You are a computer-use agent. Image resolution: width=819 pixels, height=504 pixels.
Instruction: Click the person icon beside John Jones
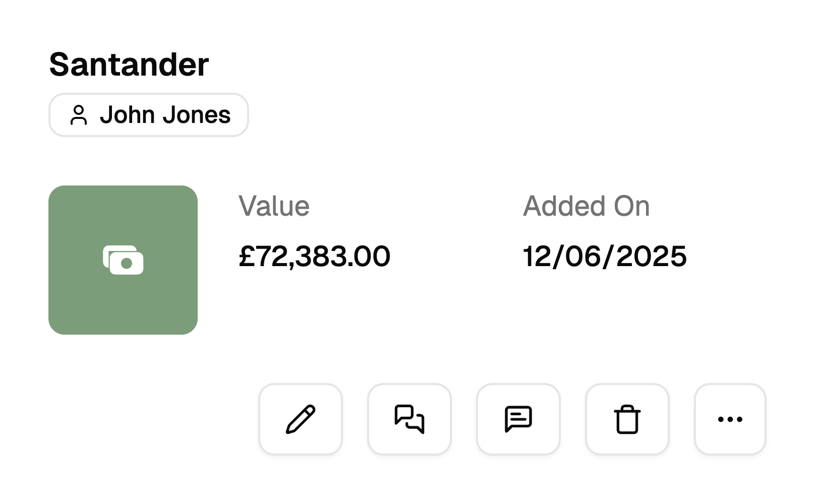79,115
